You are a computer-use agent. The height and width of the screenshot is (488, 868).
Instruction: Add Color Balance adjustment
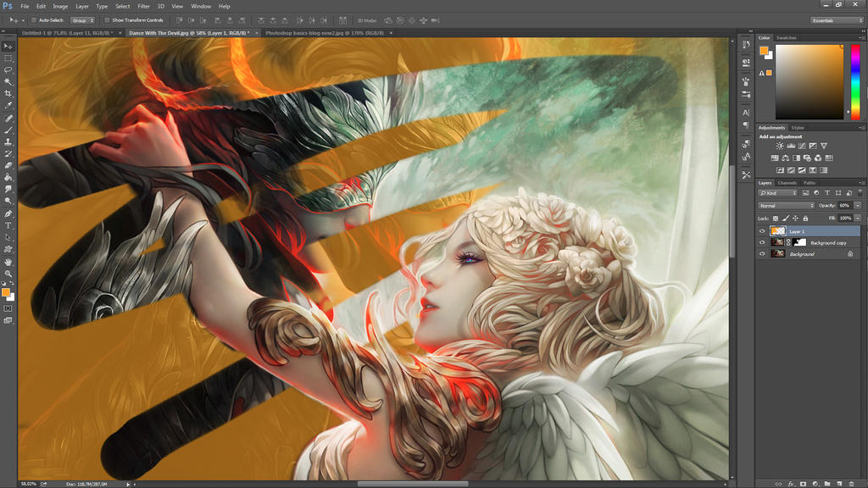click(785, 158)
